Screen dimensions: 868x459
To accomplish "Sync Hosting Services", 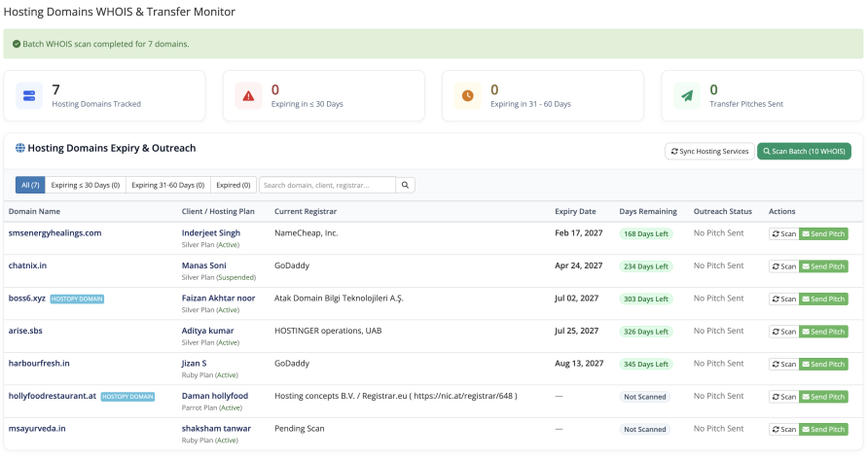I will (x=709, y=151).
